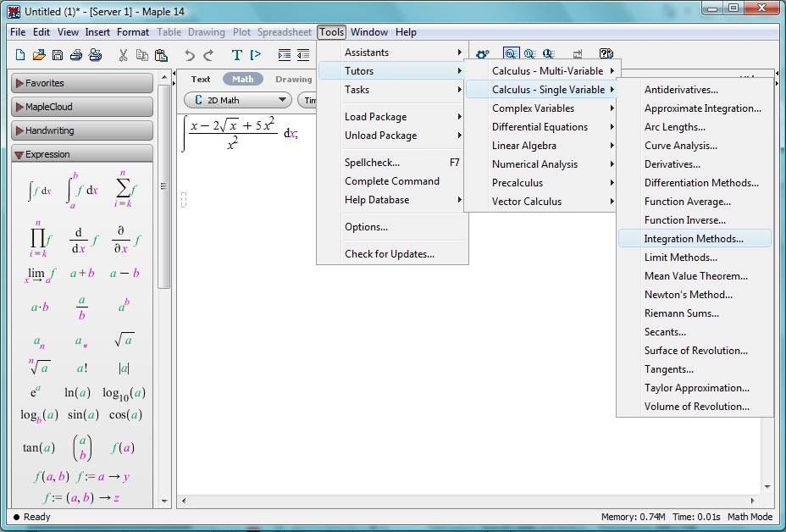Click the New document icon
Viewport: 786px width, 532px height.
pyautogui.click(x=20, y=55)
